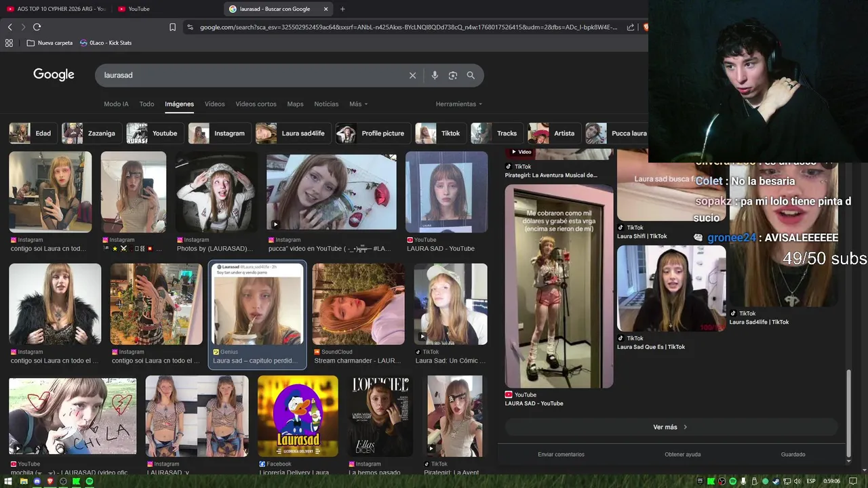Switch to AOS TOP 10 CYPHER browser tab
The height and width of the screenshot is (488, 868).
coord(56,9)
